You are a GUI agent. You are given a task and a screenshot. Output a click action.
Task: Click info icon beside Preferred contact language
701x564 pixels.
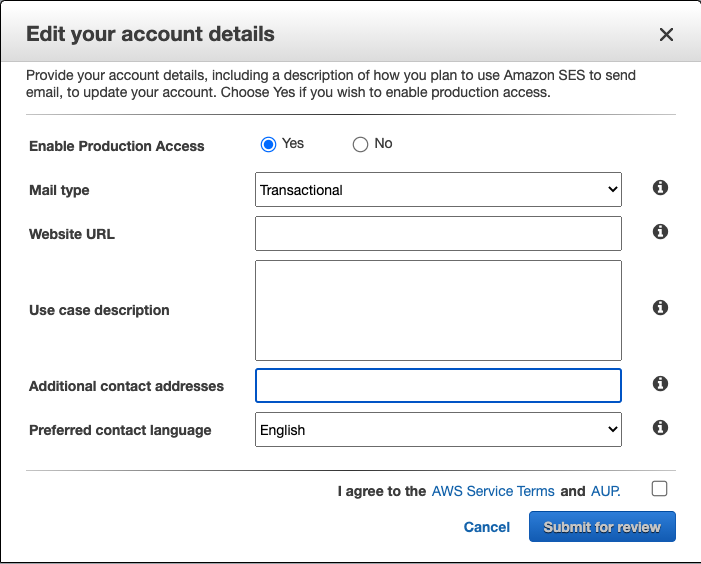(x=660, y=427)
